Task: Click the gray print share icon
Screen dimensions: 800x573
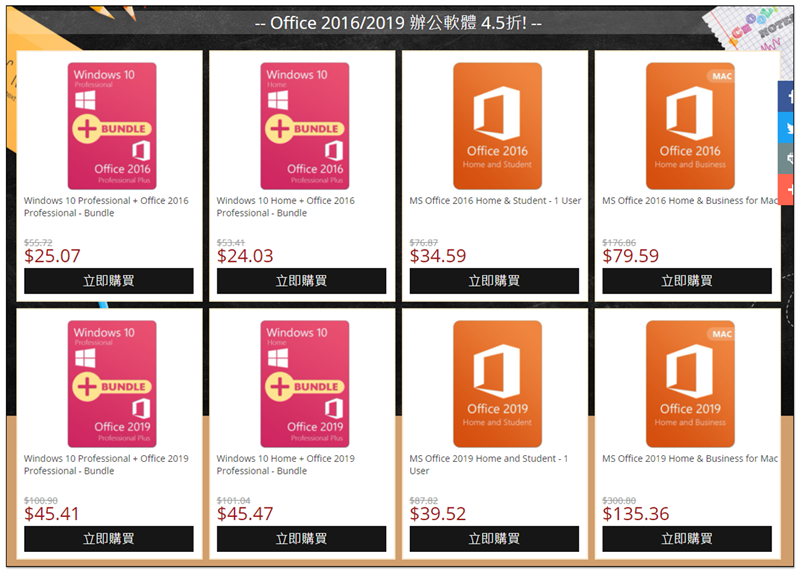Action: click(x=786, y=159)
